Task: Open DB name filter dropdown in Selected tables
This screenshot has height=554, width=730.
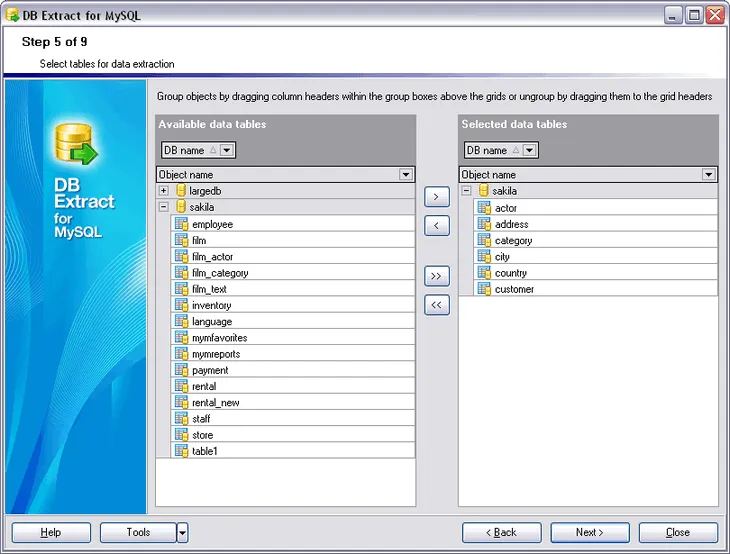Action: click(x=529, y=150)
